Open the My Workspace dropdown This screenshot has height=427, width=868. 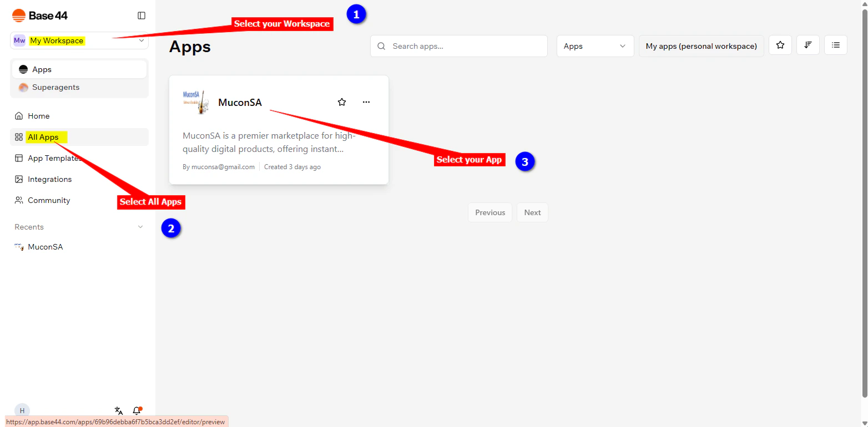[x=79, y=40]
